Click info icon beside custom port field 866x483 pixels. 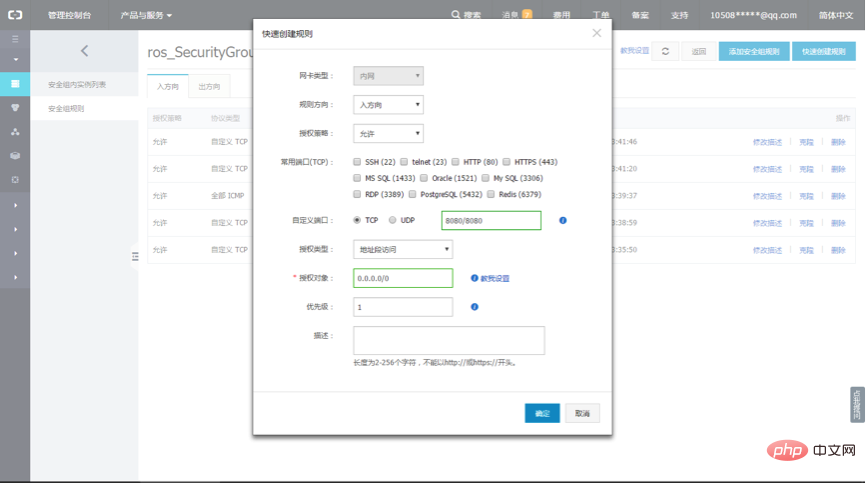[563, 220]
